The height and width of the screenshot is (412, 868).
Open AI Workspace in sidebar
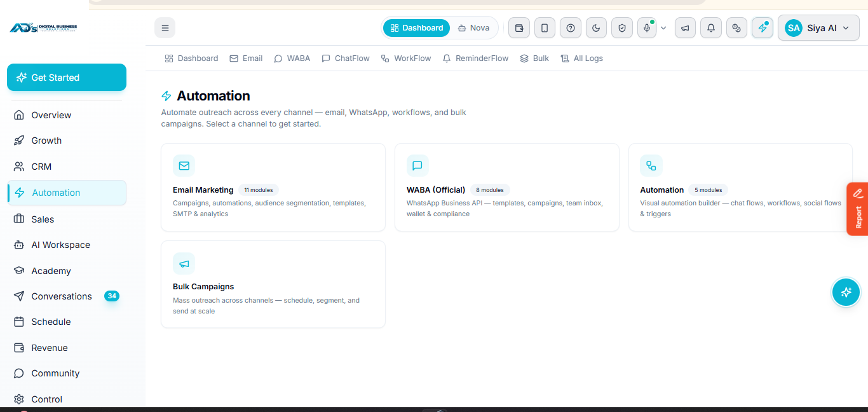pos(67,245)
